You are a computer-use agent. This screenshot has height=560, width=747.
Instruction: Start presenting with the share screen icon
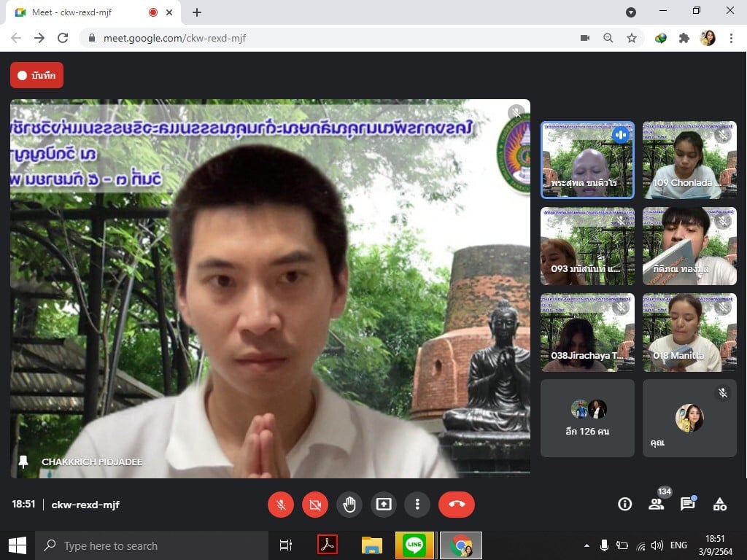click(384, 504)
